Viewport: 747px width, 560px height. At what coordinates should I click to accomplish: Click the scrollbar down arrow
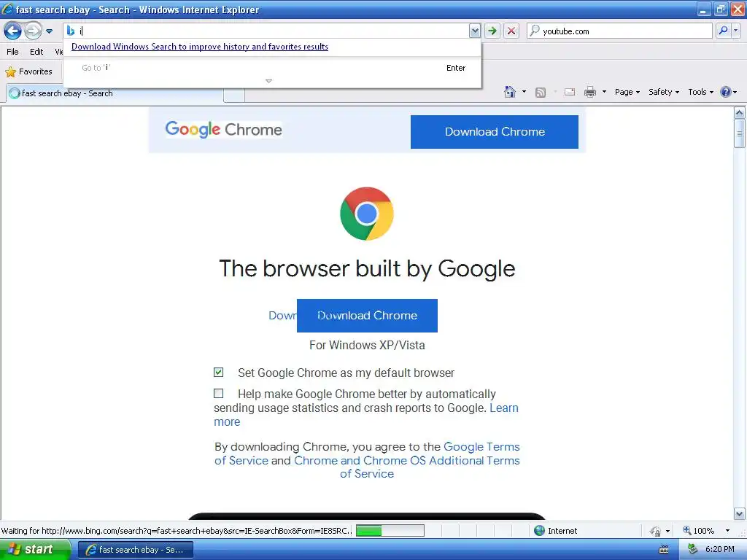740,514
